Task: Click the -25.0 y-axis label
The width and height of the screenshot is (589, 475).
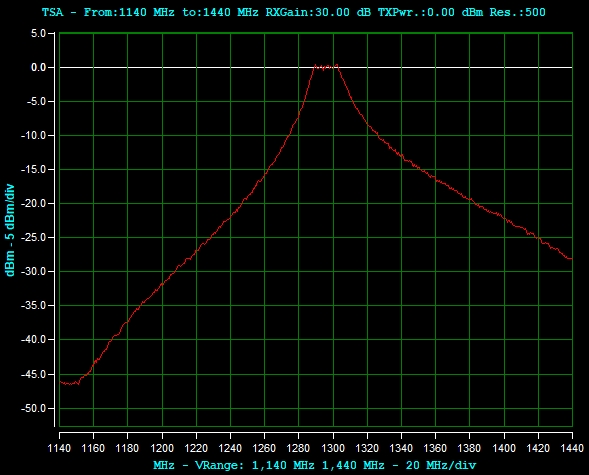Action: click(x=33, y=237)
